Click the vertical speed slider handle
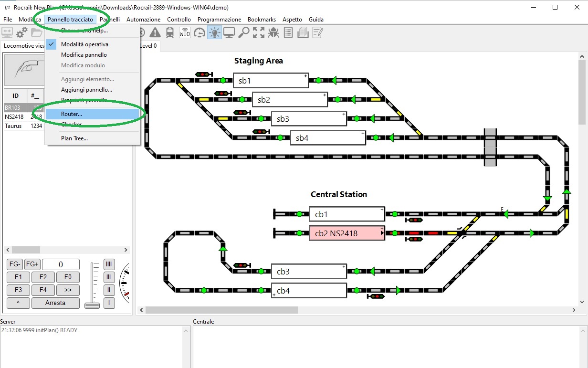Image resolution: width=588 pixels, height=368 pixels. tap(92, 305)
